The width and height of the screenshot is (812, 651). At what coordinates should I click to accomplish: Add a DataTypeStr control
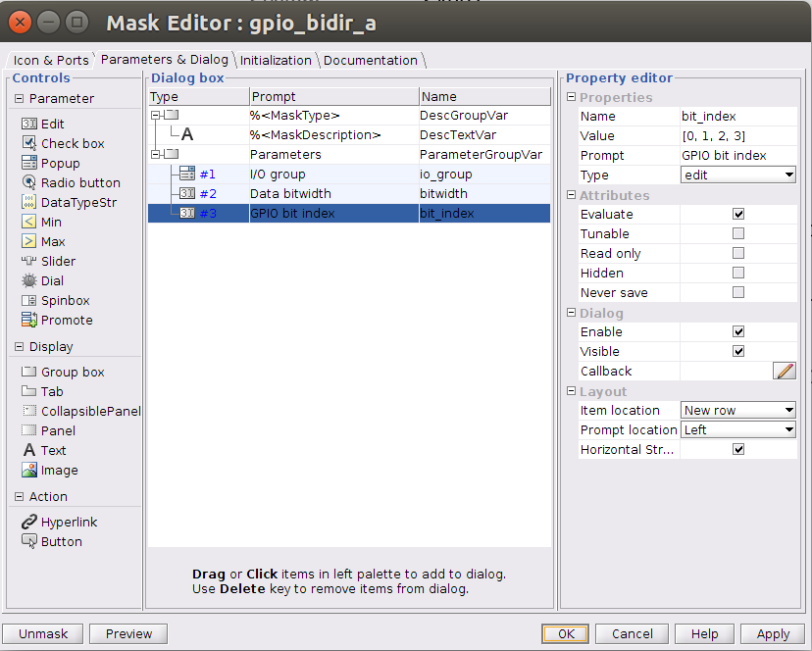pyautogui.click(x=69, y=203)
